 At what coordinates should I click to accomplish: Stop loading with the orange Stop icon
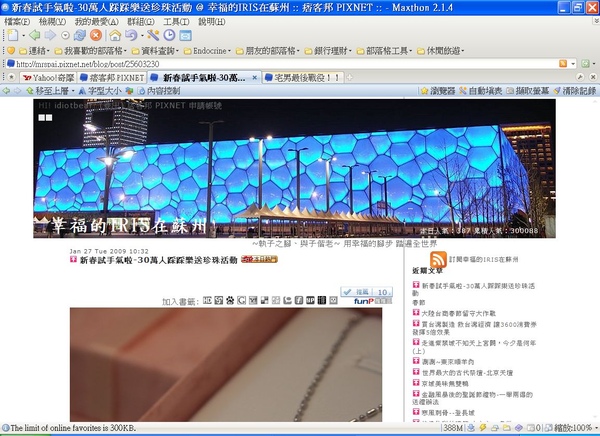point(96,36)
